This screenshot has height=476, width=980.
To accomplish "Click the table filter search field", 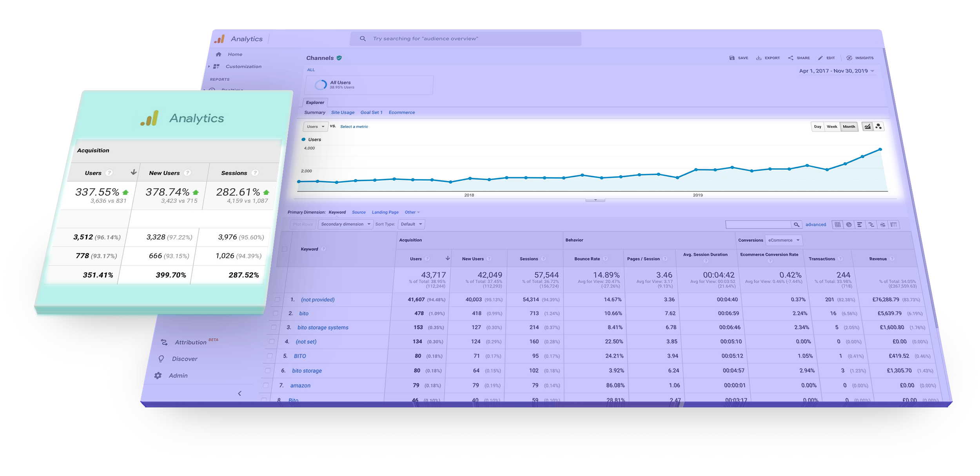I will (758, 225).
